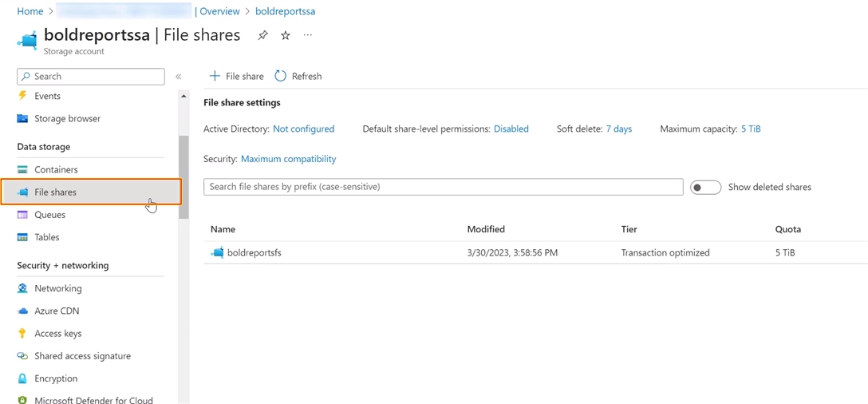Click the Refresh button label
Image resolution: width=868 pixels, height=404 pixels.
[306, 77]
